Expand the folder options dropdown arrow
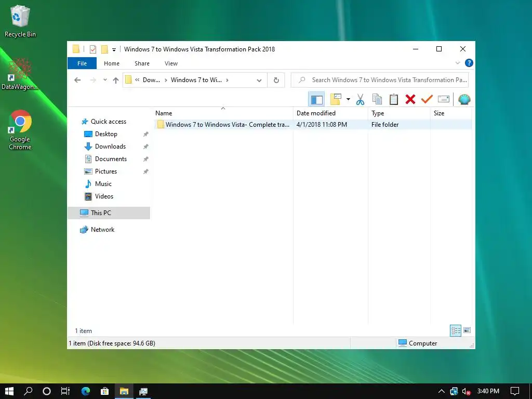This screenshot has width=532, height=399. click(348, 99)
